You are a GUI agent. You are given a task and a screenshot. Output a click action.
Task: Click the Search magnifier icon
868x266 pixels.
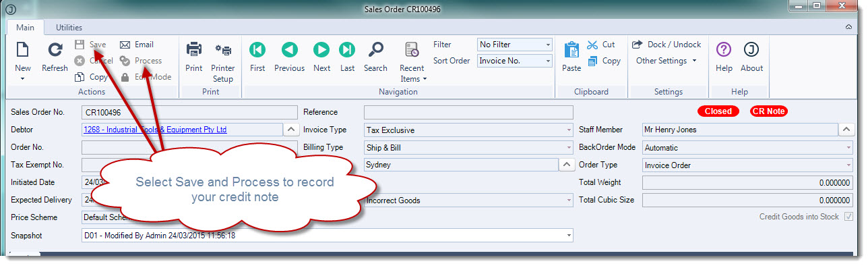[375, 49]
